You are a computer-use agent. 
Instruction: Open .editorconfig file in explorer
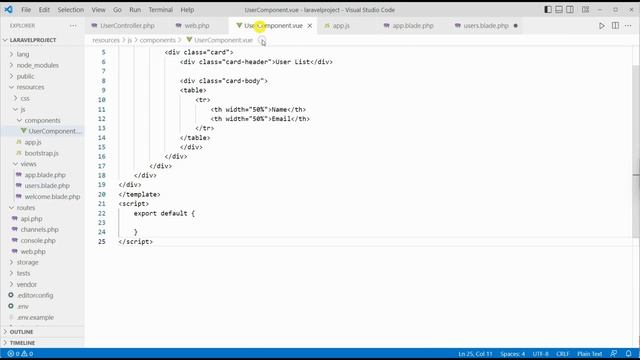35,296
